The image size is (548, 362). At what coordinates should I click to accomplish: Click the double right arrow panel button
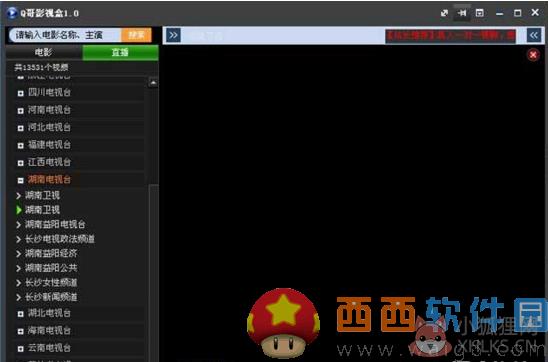173,35
